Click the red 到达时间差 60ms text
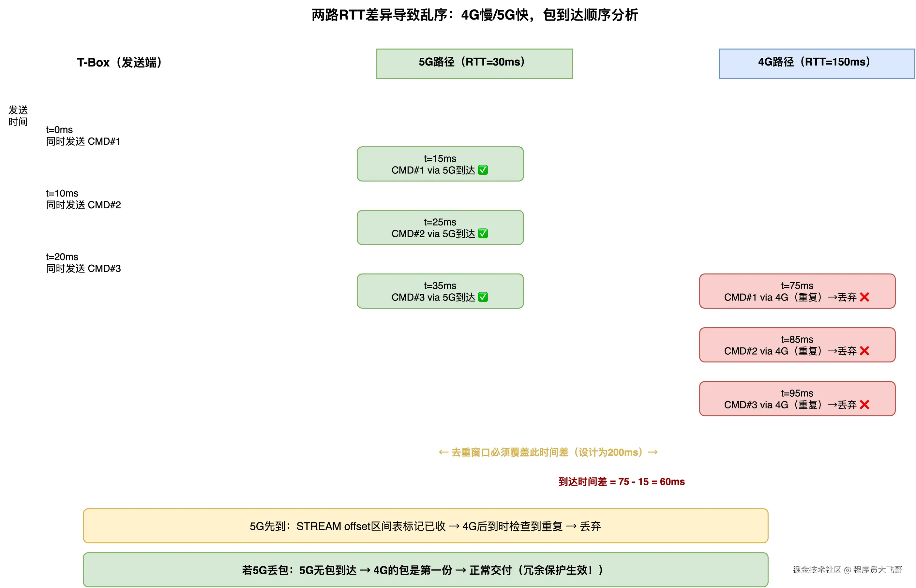This screenshot has width=916, height=588. (x=621, y=482)
